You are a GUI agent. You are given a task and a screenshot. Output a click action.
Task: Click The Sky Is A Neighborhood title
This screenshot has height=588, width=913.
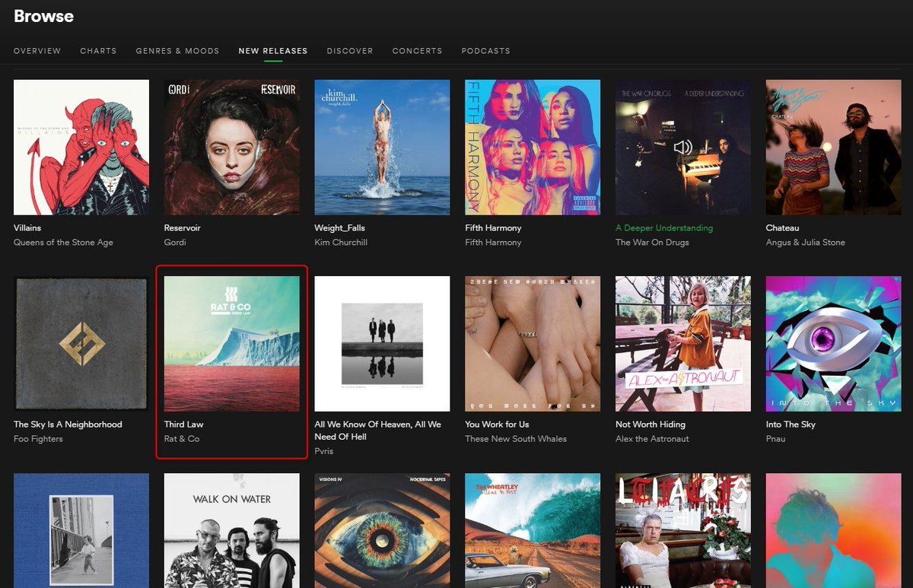(x=68, y=424)
